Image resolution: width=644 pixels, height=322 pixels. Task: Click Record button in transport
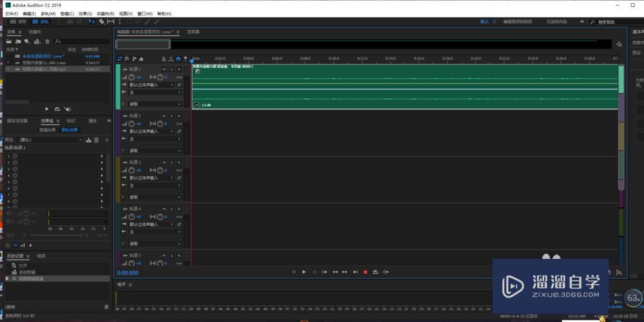click(365, 272)
